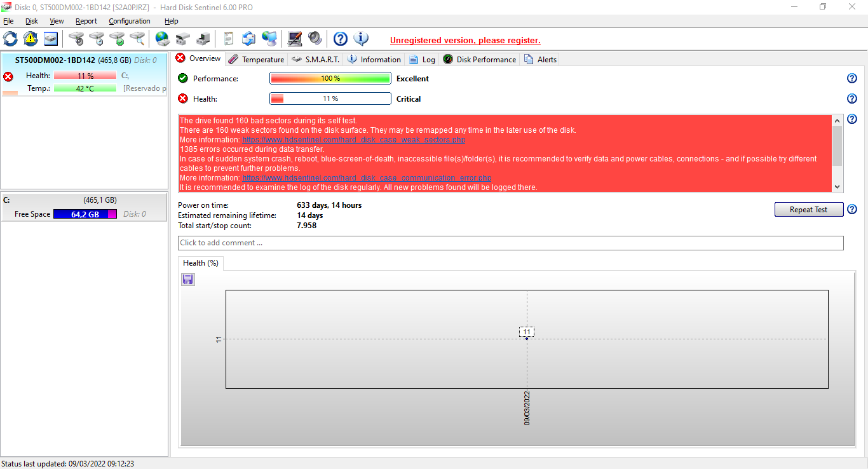
Task: Click the notepad report toolbar icon
Action: point(229,39)
